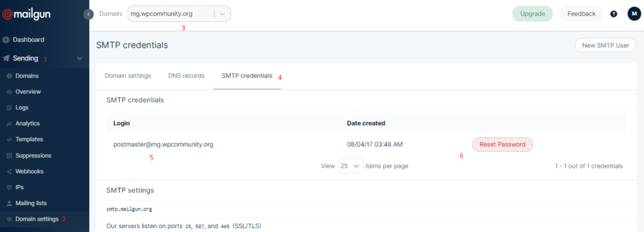Screen dimensions: 644x232
Task: Click the Mailgun logo
Action: pyautogui.click(x=27, y=14)
